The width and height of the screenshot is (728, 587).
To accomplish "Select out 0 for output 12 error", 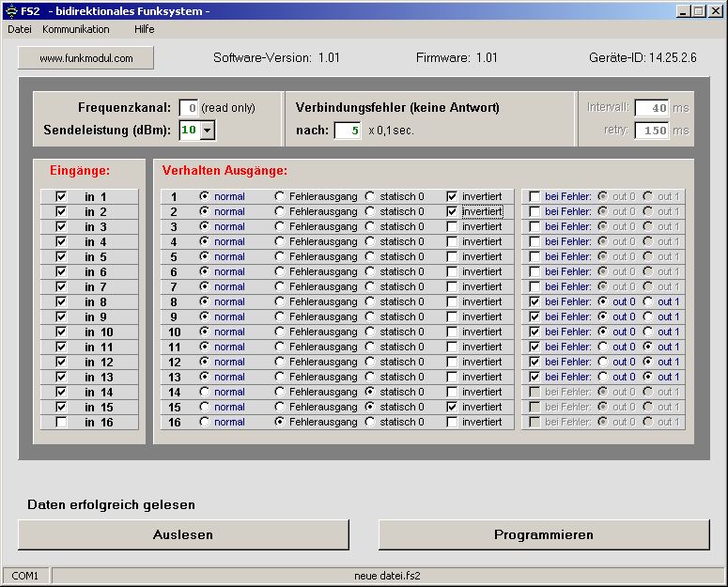I will [x=603, y=362].
